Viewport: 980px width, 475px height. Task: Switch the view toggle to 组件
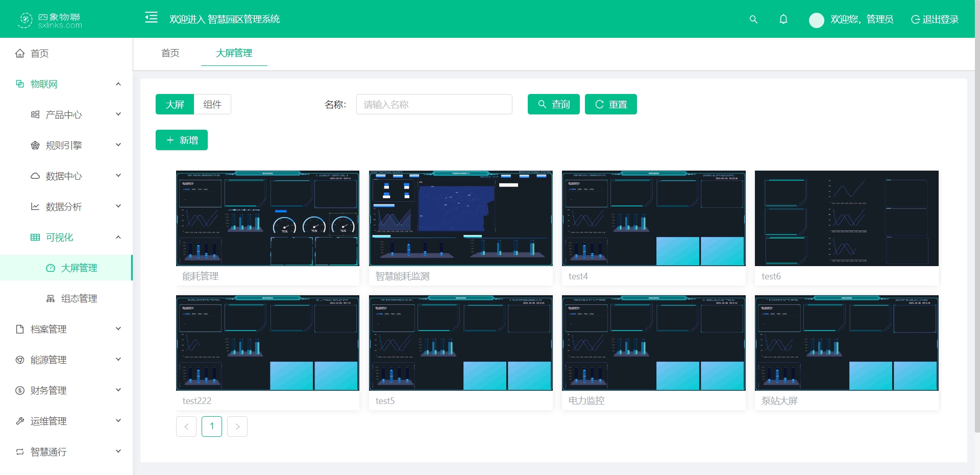tap(212, 105)
